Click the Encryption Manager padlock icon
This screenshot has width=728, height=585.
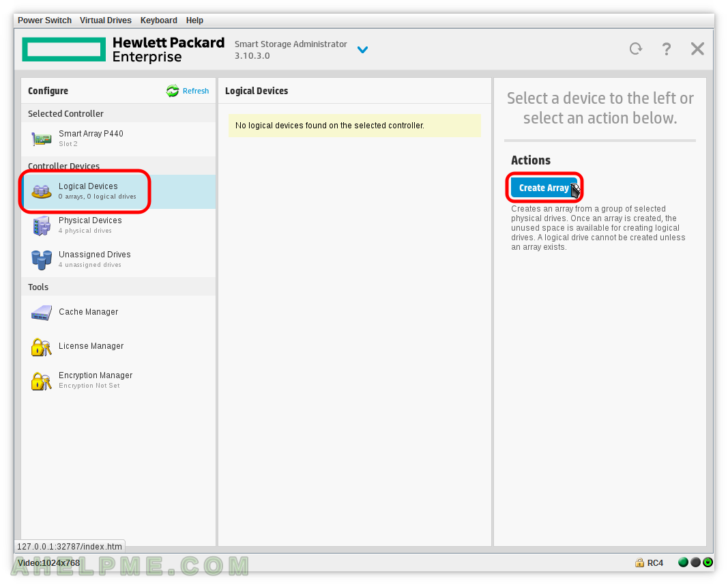tap(42, 381)
